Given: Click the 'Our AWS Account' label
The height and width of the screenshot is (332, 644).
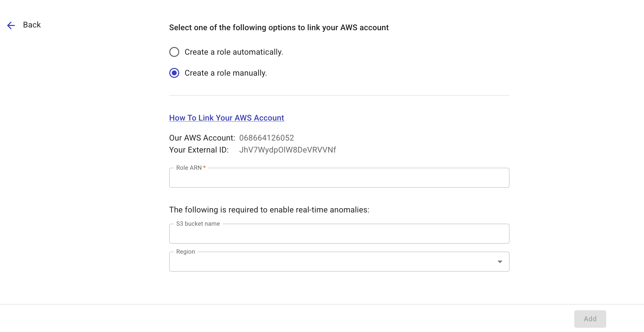Looking at the screenshot, I should pos(201,138).
